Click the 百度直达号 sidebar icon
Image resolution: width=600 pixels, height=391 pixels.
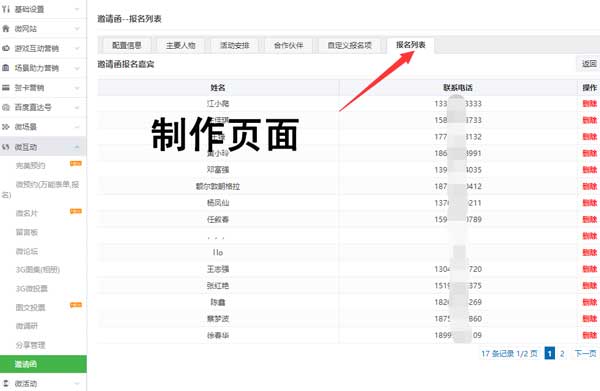[x=6, y=108]
